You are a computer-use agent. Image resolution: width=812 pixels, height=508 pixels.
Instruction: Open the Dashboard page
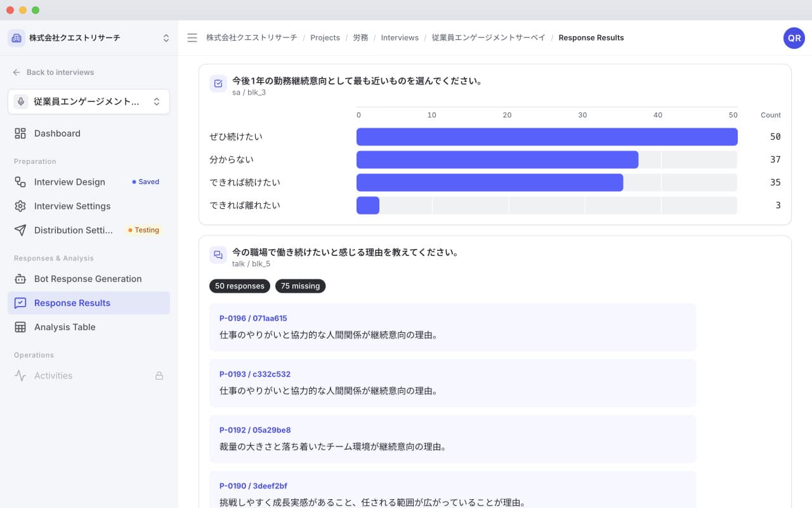click(89, 133)
